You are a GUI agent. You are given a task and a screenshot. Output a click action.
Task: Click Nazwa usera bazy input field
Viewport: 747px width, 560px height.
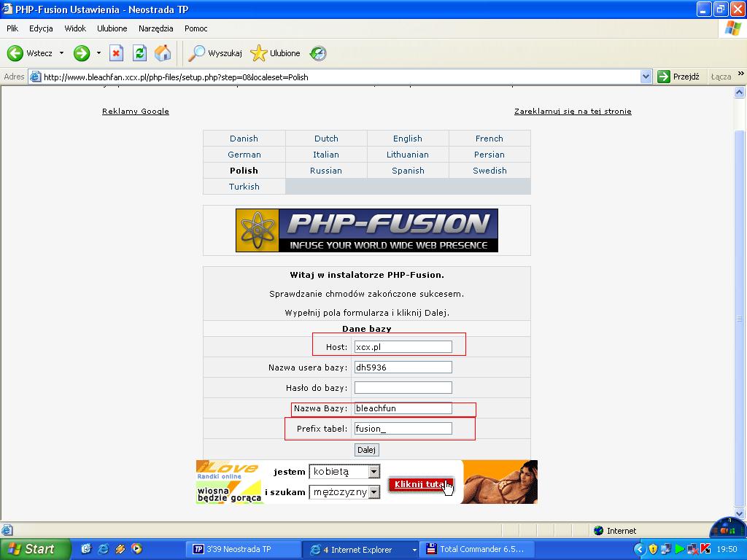click(403, 367)
